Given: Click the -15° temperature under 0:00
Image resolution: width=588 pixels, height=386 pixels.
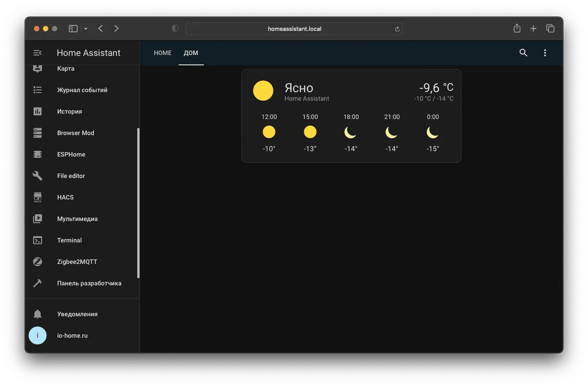Looking at the screenshot, I should point(433,148).
